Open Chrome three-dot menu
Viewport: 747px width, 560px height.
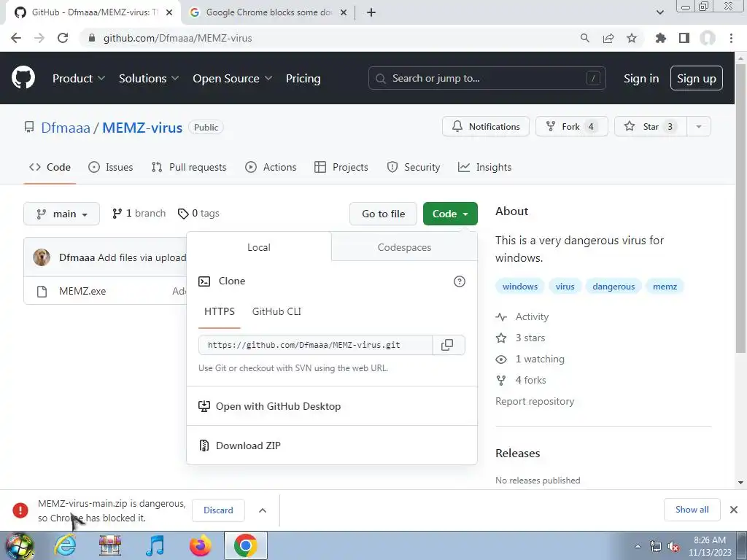click(731, 38)
